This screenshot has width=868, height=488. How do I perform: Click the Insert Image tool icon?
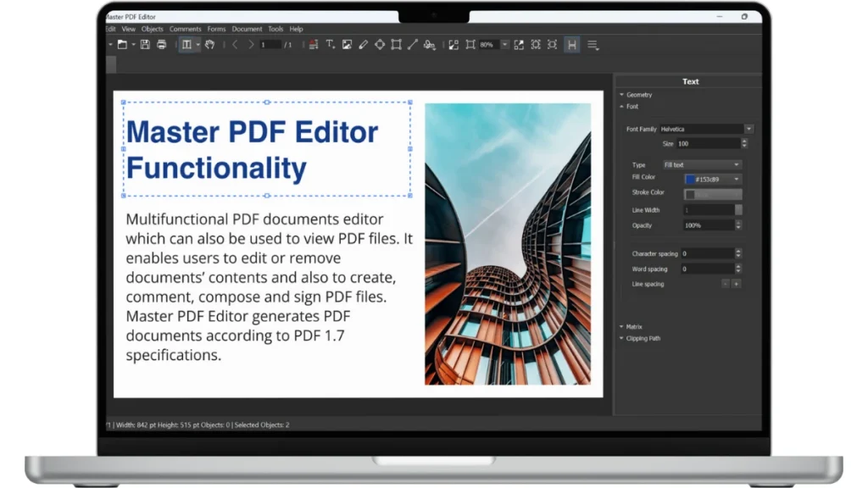(x=347, y=45)
